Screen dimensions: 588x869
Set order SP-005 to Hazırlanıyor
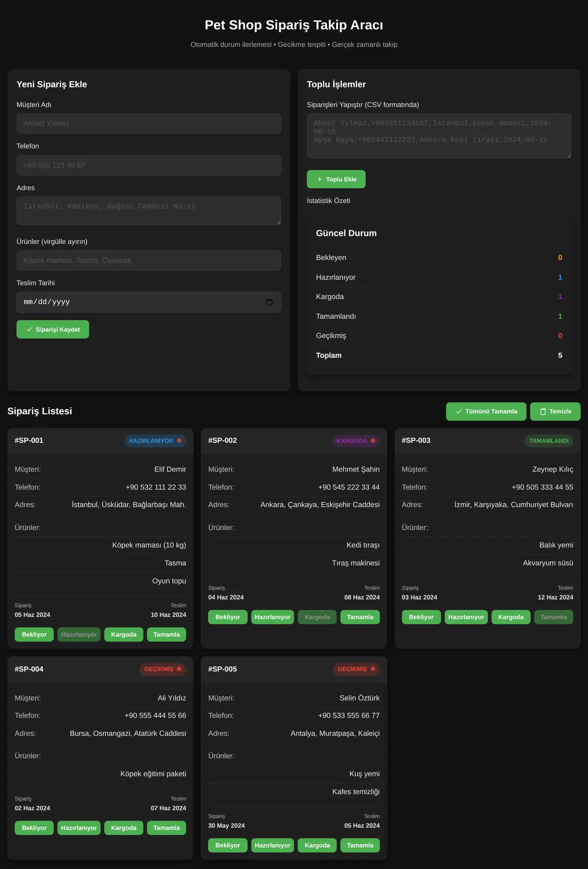tap(272, 845)
